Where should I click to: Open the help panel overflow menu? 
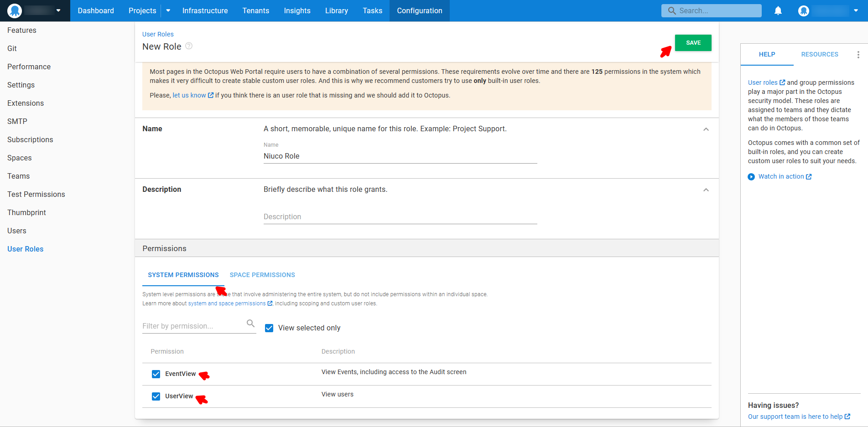pos(858,54)
